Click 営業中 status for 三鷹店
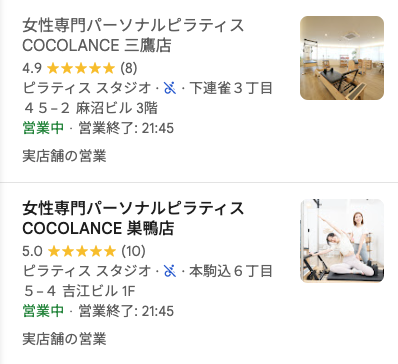The image size is (398, 364). point(43,128)
